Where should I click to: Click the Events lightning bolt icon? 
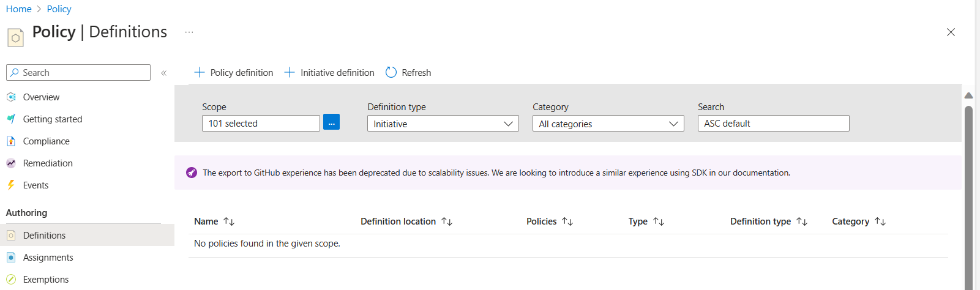point(11,185)
